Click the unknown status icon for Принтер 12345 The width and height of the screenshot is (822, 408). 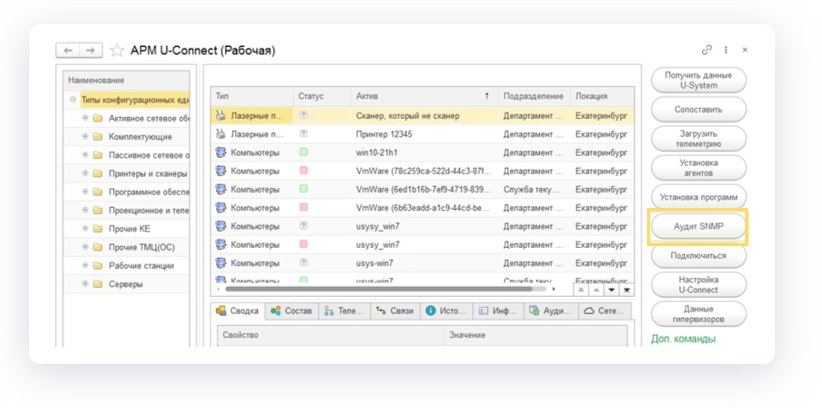[x=304, y=134]
